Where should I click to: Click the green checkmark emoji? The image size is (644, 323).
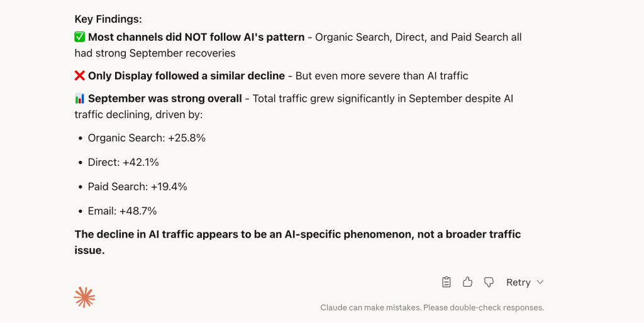point(80,37)
